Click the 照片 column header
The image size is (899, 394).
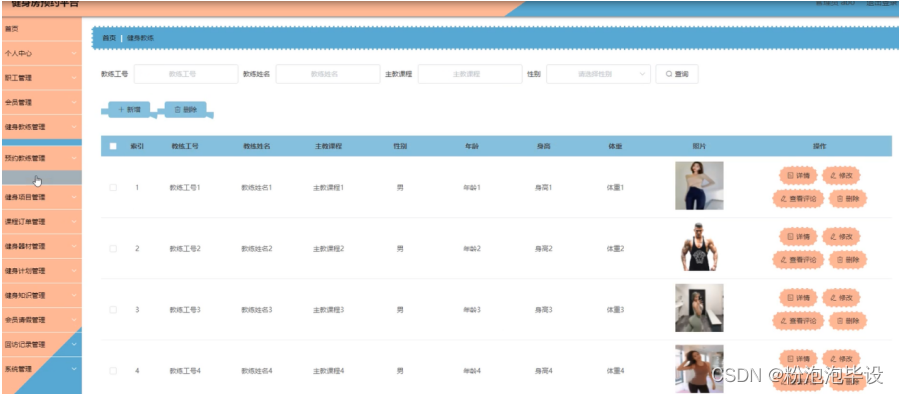pos(699,146)
